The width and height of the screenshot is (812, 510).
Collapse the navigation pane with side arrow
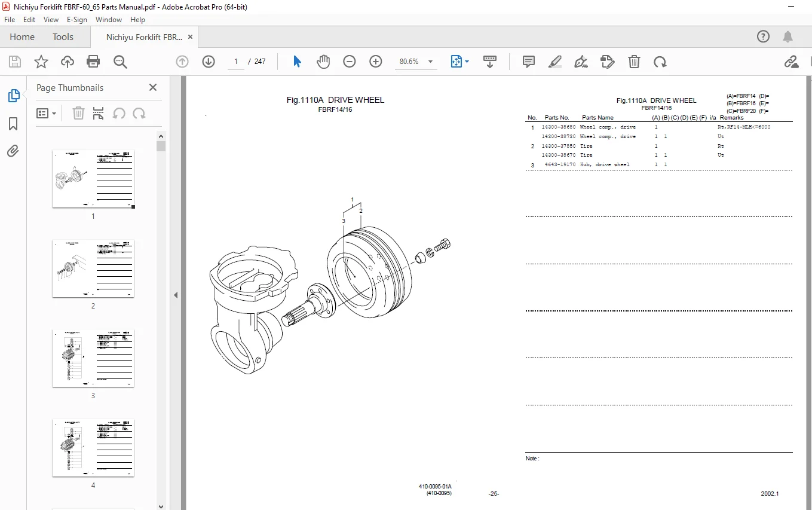176,295
